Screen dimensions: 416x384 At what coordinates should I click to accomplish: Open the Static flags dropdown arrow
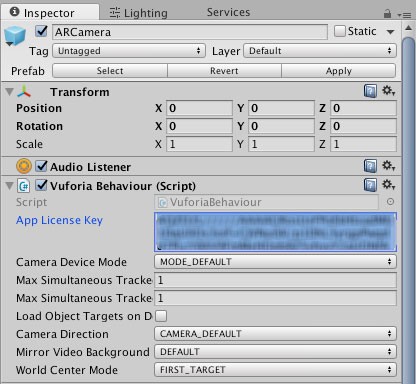[x=390, y=32]
